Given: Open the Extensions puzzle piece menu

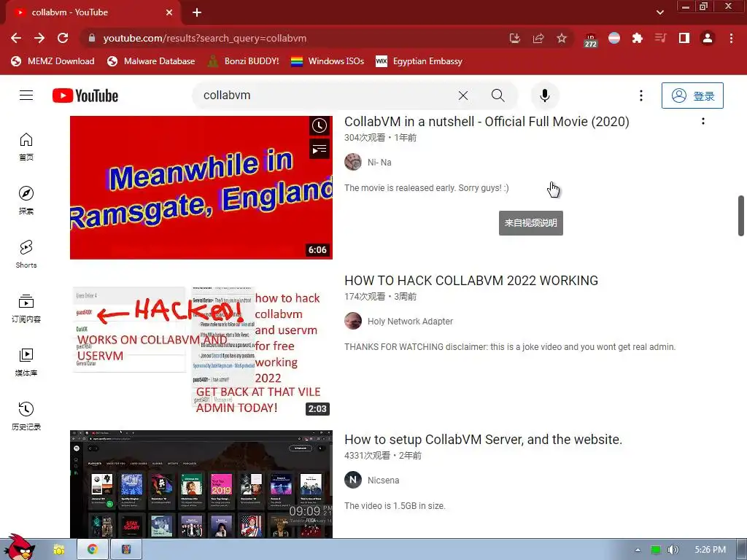Looking at the screenshot, I should point(638,38).
